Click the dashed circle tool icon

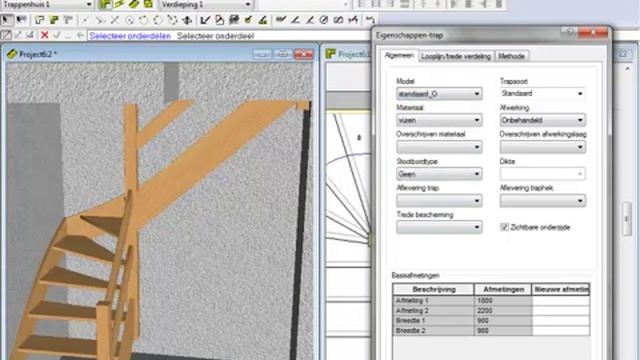[x=158, y=20]
